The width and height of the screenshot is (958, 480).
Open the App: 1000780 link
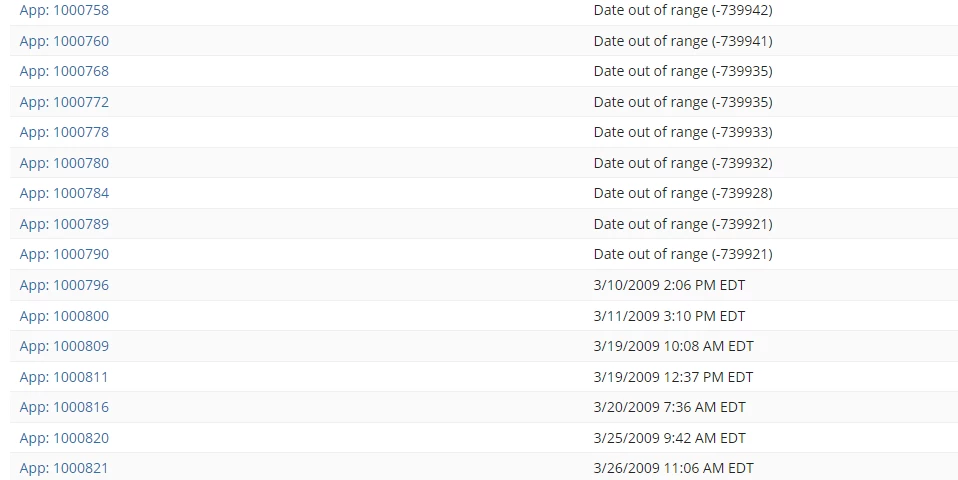click(64, 163)
